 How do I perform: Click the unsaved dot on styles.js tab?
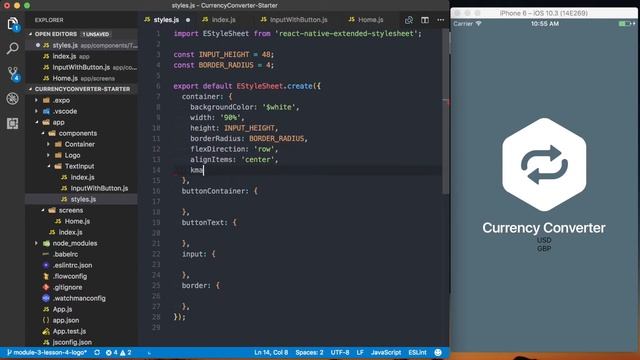click(188, 20)
